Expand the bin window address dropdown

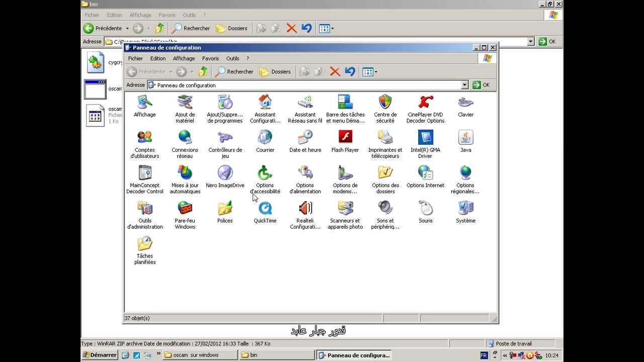[x=531, y=42]
